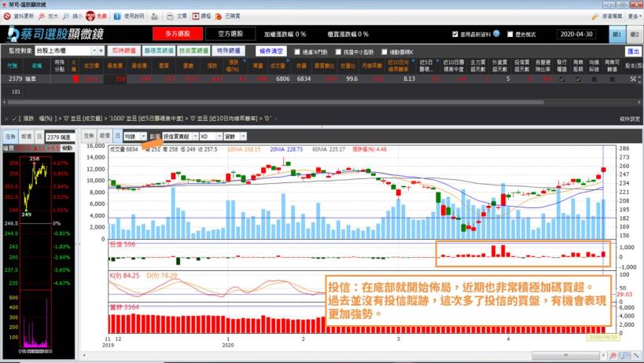This screenshot has width=644, height=363.
Task: Click the 已購買 purchased icon
Action: (219, 16)
